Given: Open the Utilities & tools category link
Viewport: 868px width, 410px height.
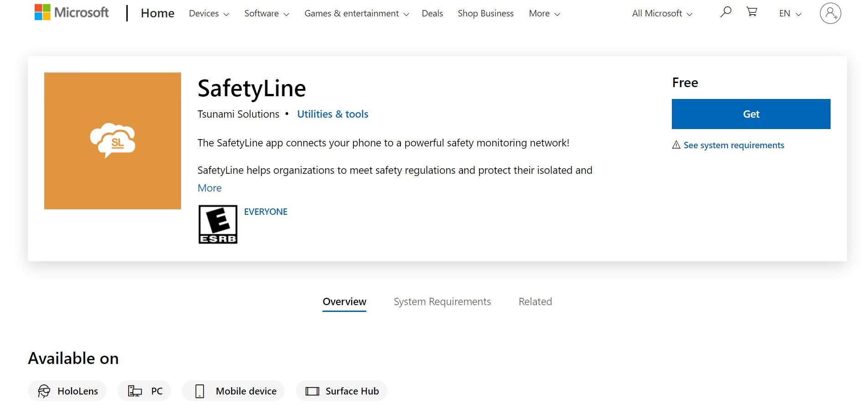Looking at the screenshot, I should pyautogui.click(x=333, y=114).
